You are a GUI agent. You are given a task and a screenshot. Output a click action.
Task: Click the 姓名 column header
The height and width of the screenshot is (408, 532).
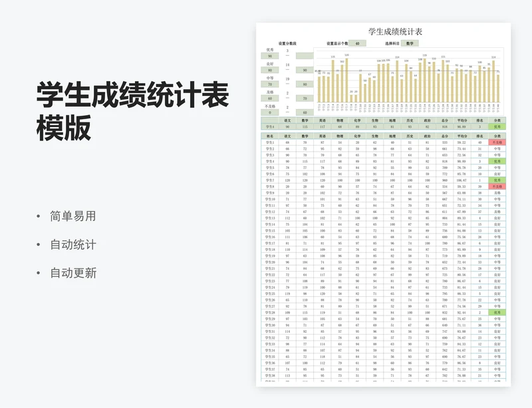270,136
